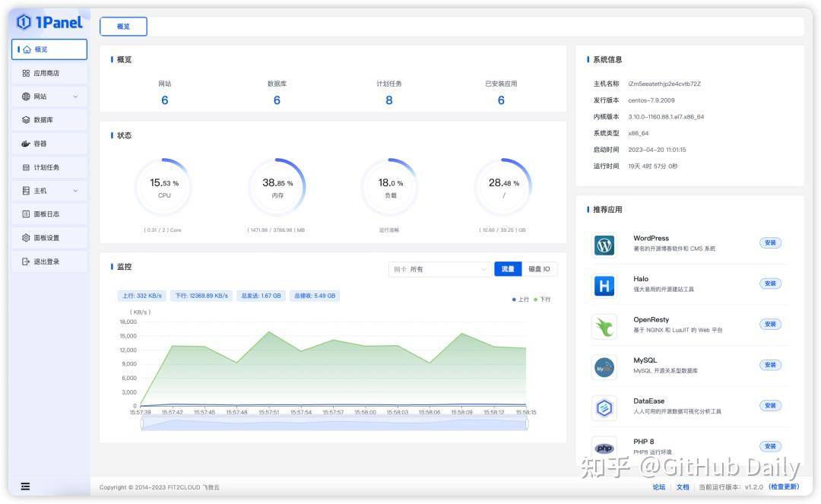Viewport: 821px width, 504px height.
Task: Toggle 下行 legend series in chart
Action: (542, 300)
